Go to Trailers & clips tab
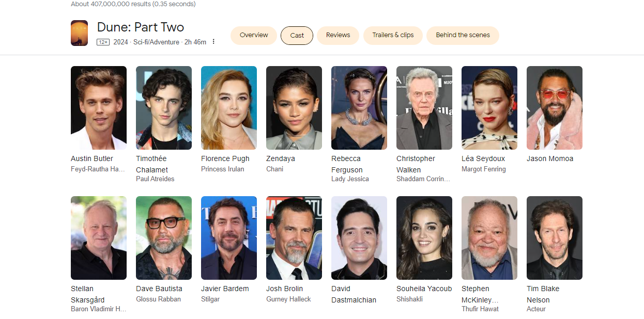Image resolution: width=644 pixels, height=319 pixels. (x=393, y=35)
